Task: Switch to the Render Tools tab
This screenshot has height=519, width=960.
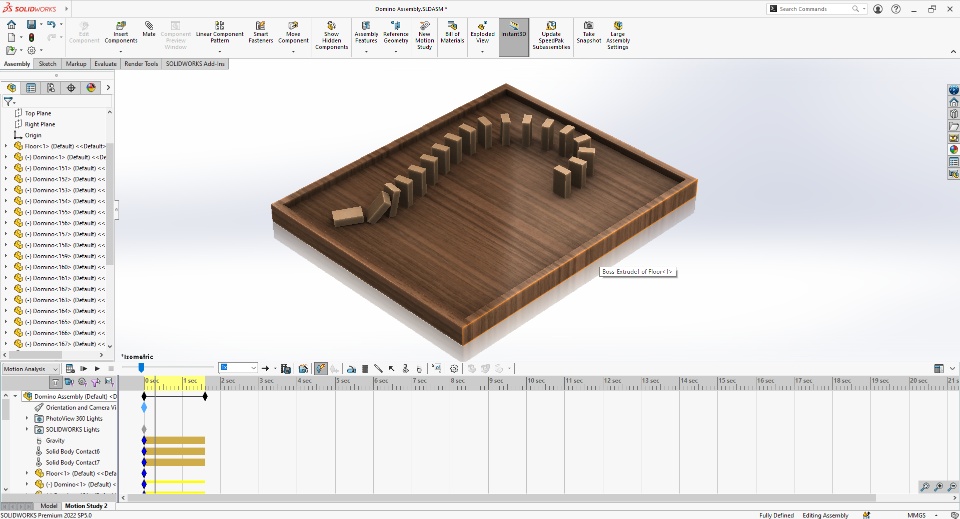Action: [141, 64]
